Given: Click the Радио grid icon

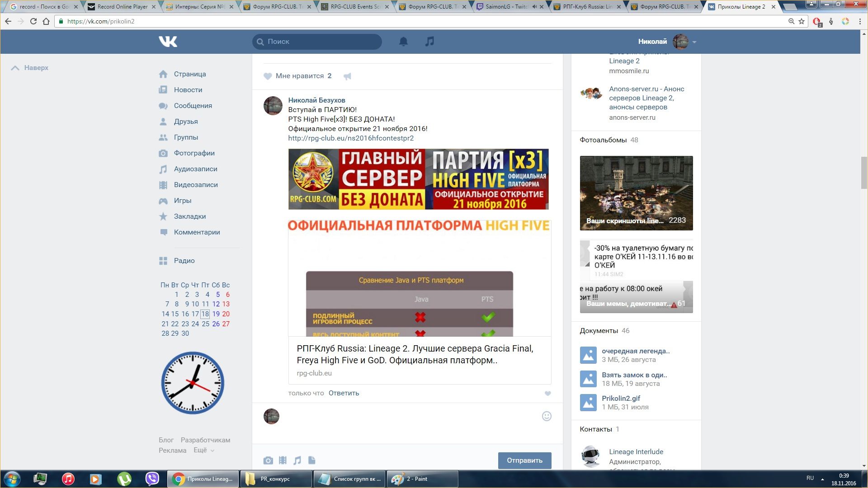Looking at the screenshot, I should point(163,261).
